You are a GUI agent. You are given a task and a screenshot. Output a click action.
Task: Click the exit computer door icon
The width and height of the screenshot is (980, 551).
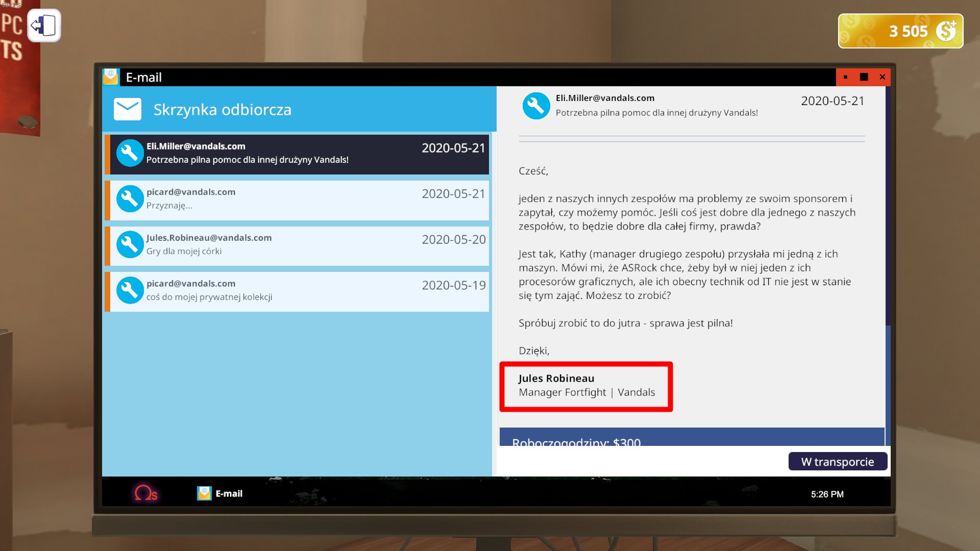(44, 26)
